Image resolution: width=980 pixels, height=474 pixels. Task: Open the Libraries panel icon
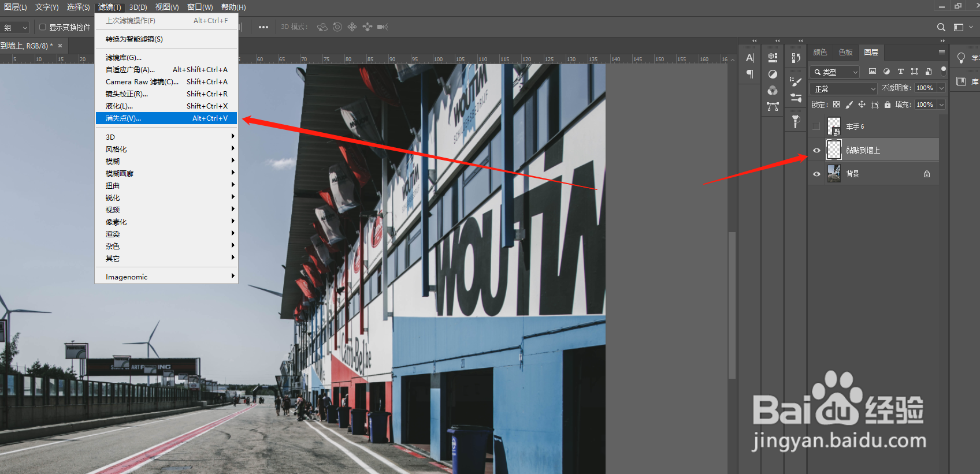[x=961, y=81]
